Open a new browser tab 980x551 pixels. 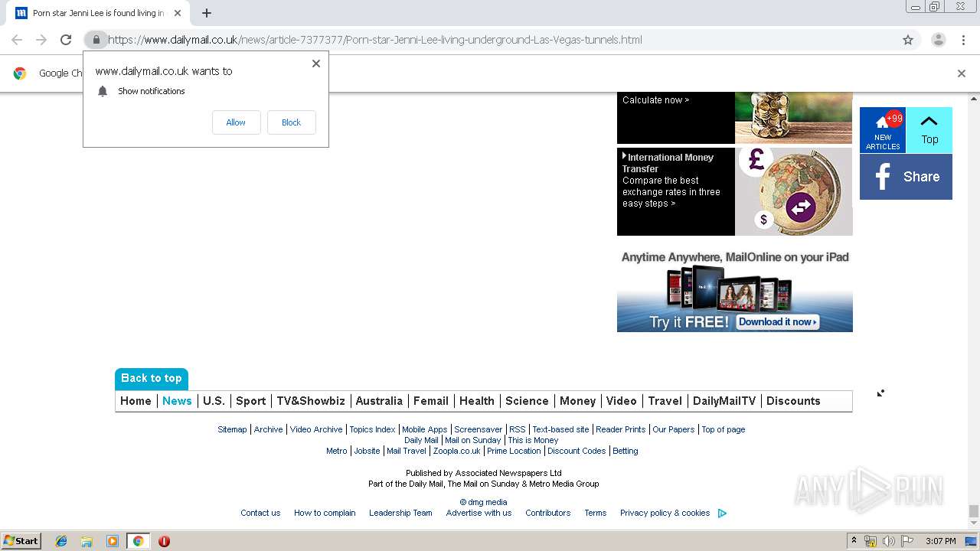click(207, 13)
